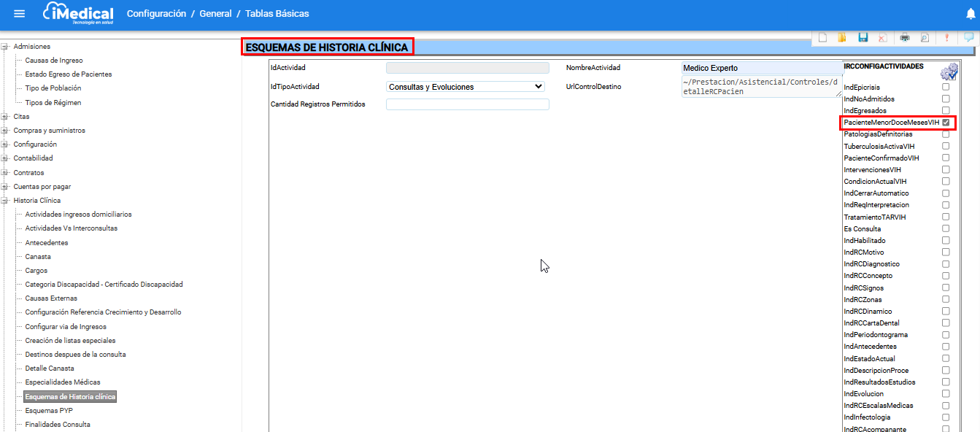
Task: Open the hamburger navigation menu
Action: pos(20,14)
